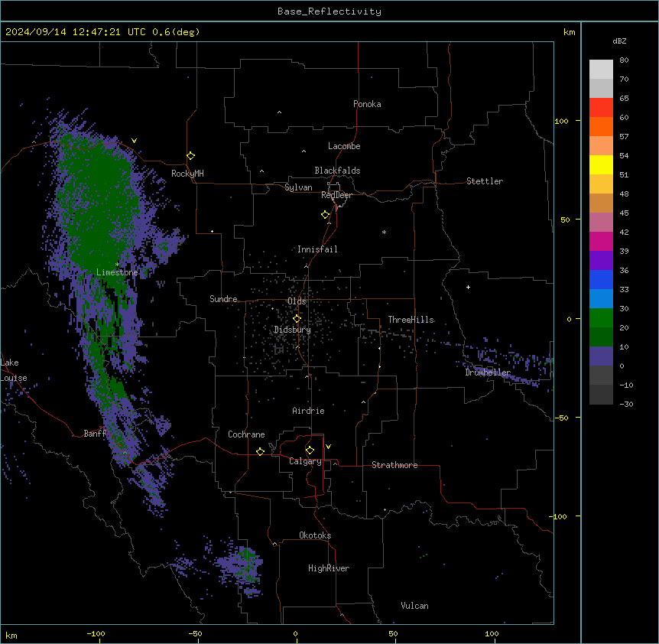Click the yellow v marker northwest of RockyMH
Viewport: 659px width, 644px height.
click(134, 141)
